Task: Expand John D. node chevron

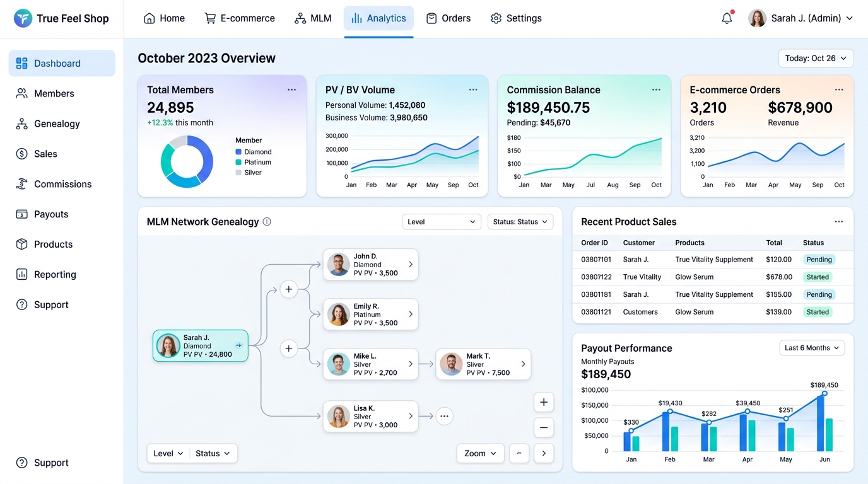Action: click(411, 265)
